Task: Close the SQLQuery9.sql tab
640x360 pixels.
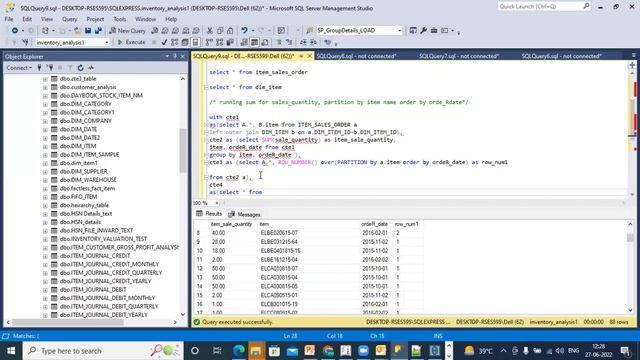Action: [x=309, y=56]
